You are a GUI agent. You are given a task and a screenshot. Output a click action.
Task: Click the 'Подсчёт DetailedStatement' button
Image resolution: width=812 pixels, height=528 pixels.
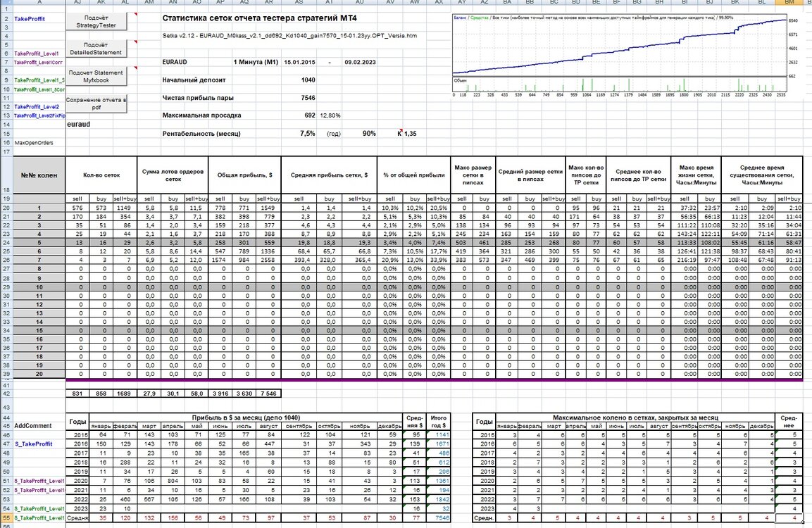pos(96,49)
